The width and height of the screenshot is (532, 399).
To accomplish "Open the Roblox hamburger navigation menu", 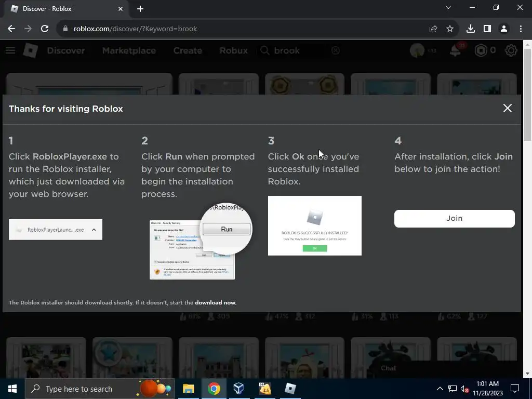I will (x=10, y=50).
